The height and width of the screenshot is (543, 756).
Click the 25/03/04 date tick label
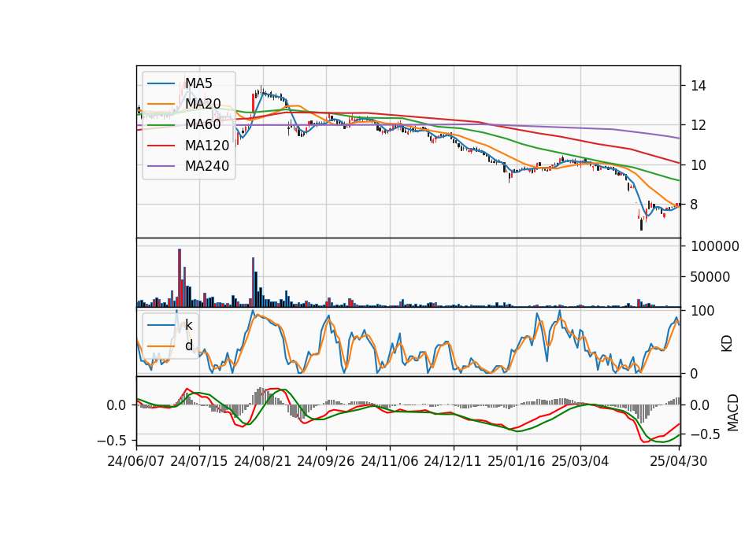point(580,461)
